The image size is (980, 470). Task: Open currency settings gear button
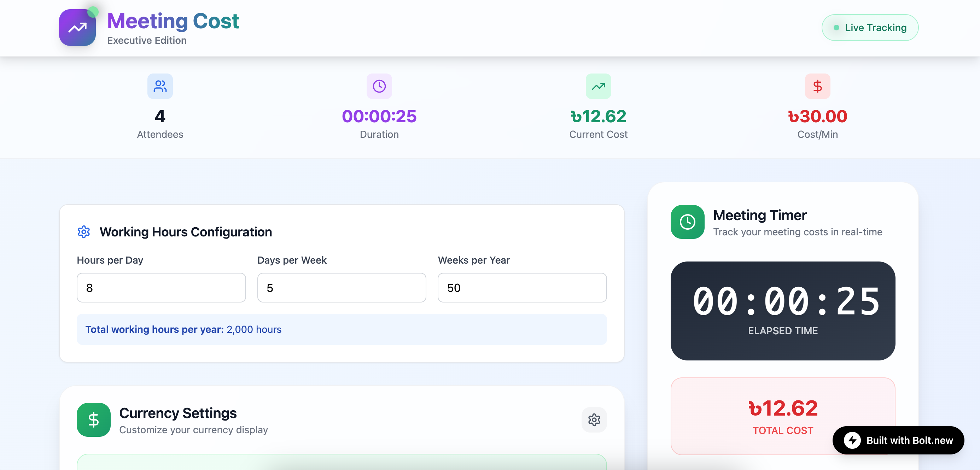click(594, 420)
